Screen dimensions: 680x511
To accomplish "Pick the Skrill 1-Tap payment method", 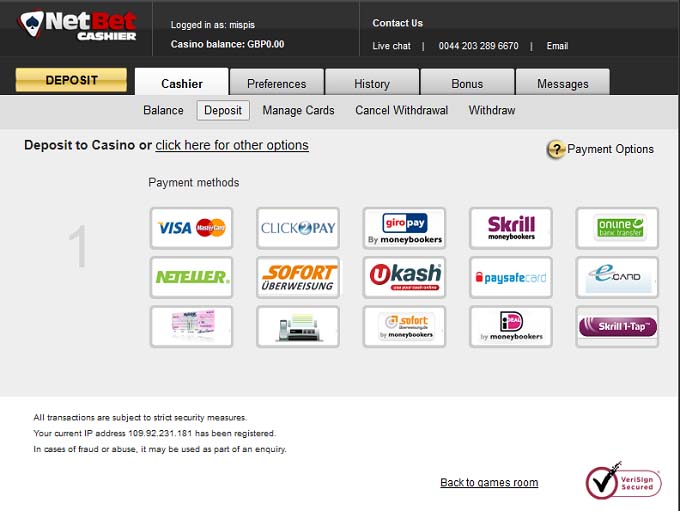I will 617,327.
